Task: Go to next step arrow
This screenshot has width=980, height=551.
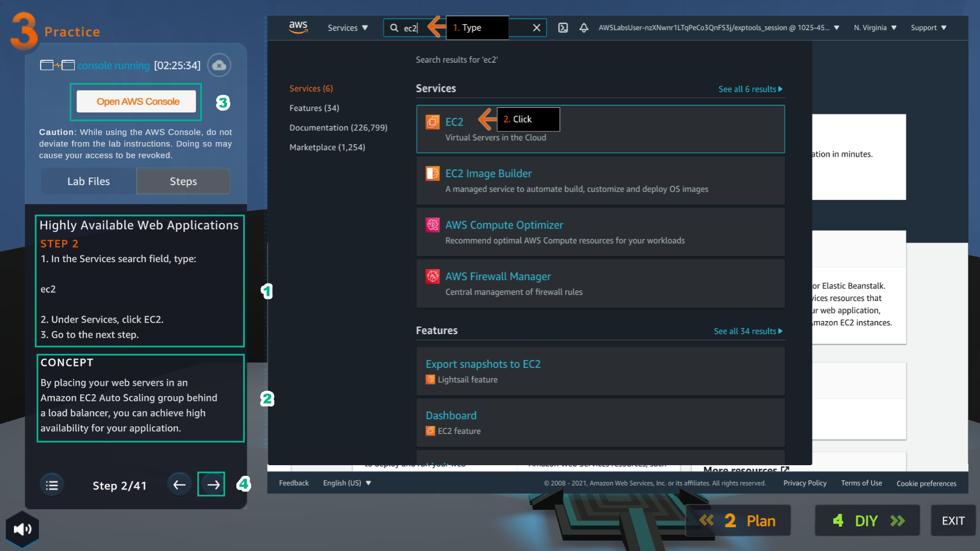Action: [x=212, y=484]
